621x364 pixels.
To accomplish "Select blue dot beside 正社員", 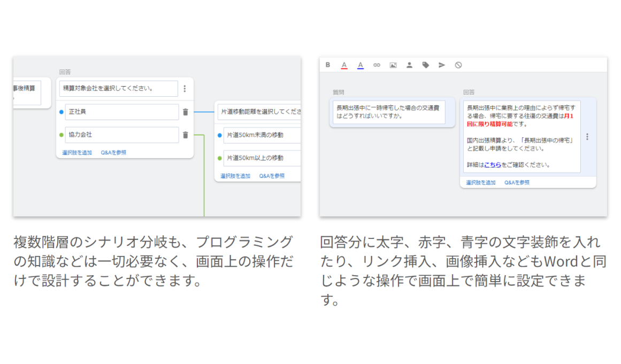I will [62, 112].
